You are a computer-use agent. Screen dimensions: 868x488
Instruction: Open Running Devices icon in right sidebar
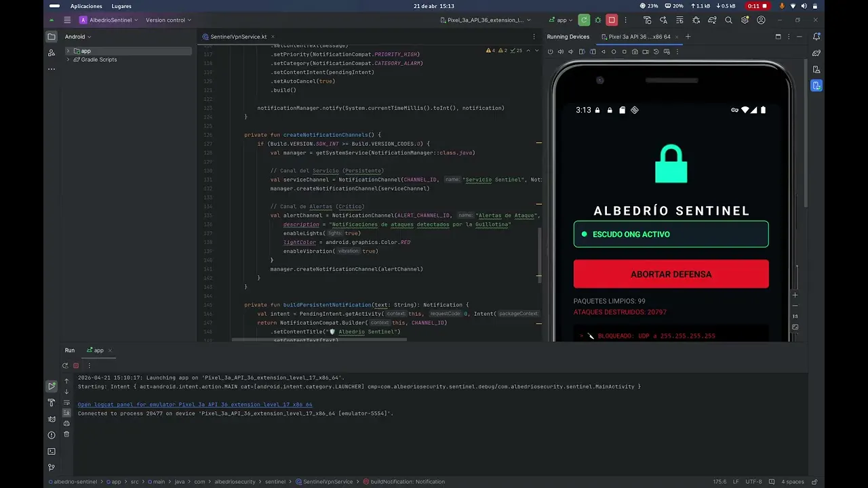pos(816,85)
